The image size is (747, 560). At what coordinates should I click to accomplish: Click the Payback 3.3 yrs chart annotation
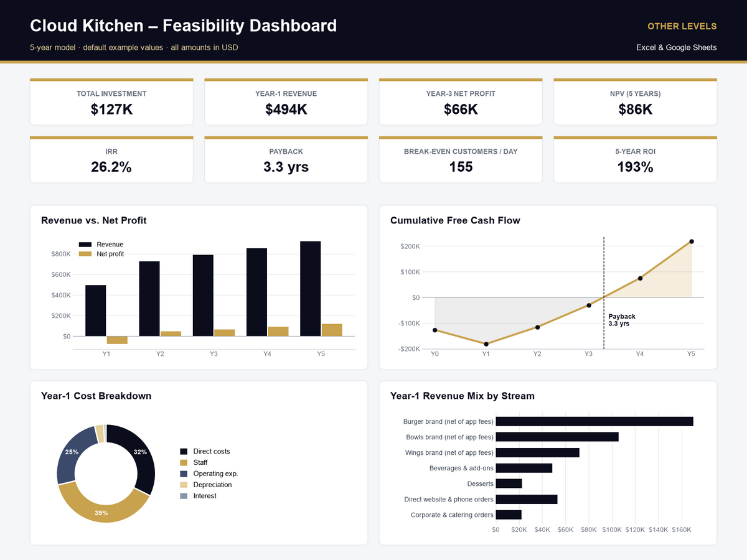(622, 320)
